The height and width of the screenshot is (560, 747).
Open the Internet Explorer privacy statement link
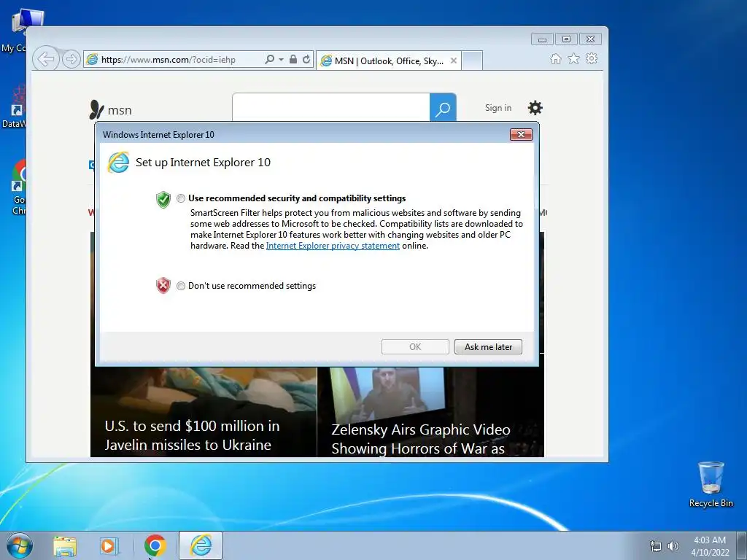click(x=333, y=246)
